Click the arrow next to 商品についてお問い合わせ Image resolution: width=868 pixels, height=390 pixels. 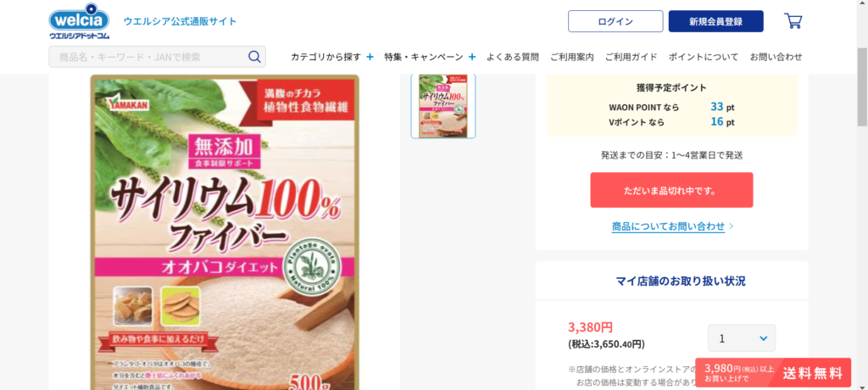pos(732,226)
